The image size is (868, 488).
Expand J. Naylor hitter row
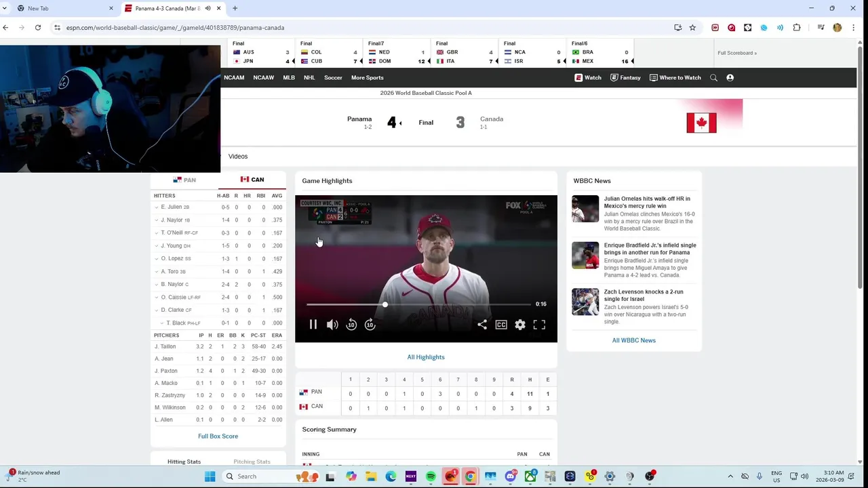(157, 220)
